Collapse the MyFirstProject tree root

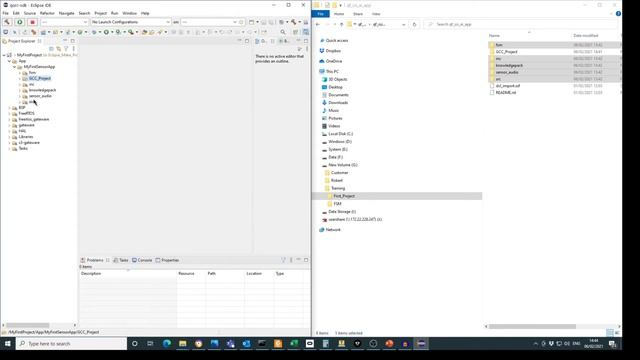4,55
